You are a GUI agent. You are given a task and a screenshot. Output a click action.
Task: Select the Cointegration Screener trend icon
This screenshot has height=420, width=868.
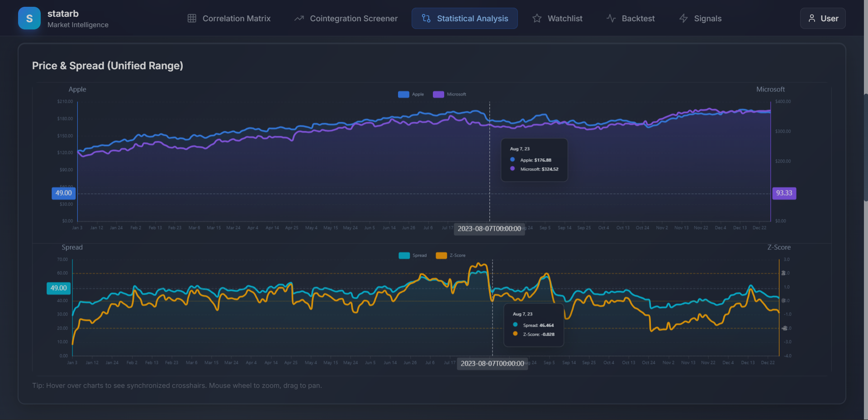(x=299, y=18)
